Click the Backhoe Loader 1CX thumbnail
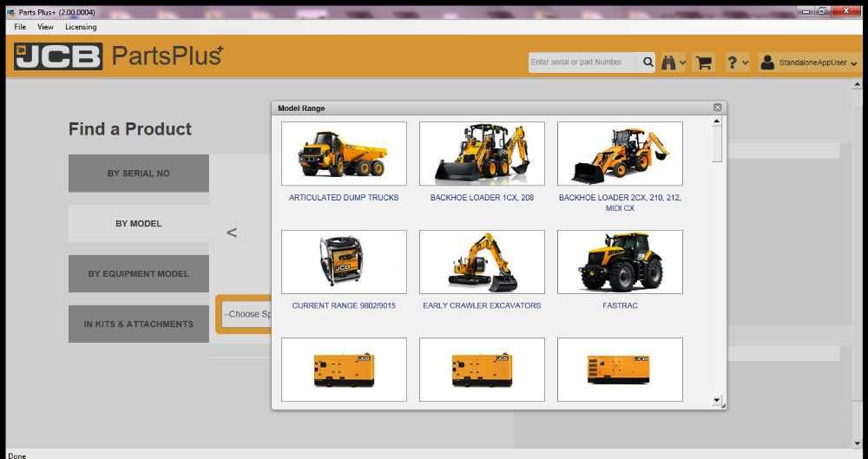The height and width of the screenshot is (459, 868). tap(482, 154)
